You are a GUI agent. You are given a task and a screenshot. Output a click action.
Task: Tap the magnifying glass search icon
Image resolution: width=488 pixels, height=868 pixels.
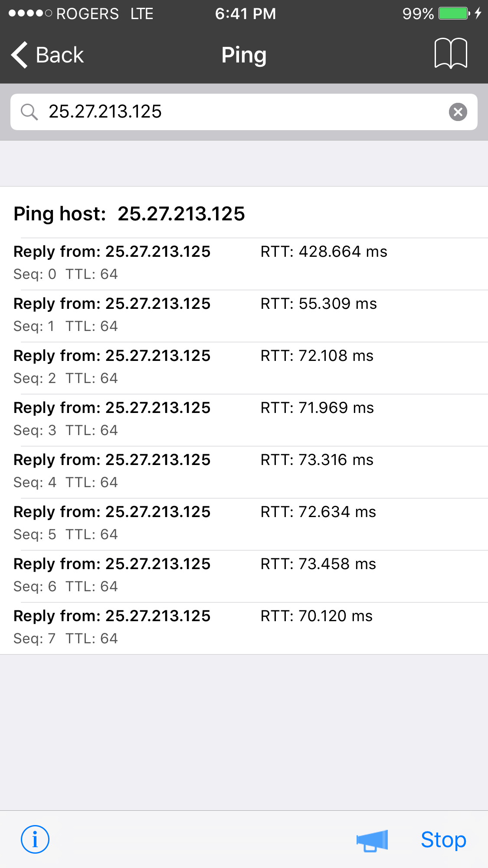tap(29, 112)
